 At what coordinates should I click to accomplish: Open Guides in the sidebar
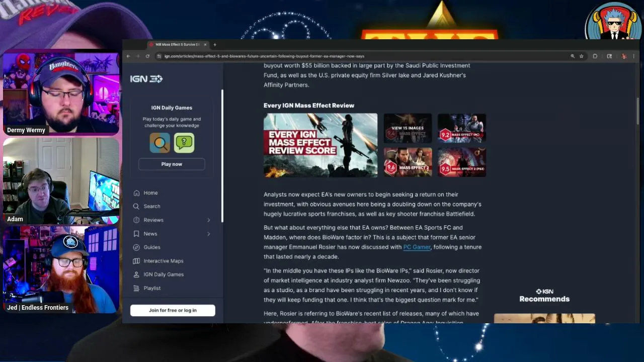[x=152, y=247]
